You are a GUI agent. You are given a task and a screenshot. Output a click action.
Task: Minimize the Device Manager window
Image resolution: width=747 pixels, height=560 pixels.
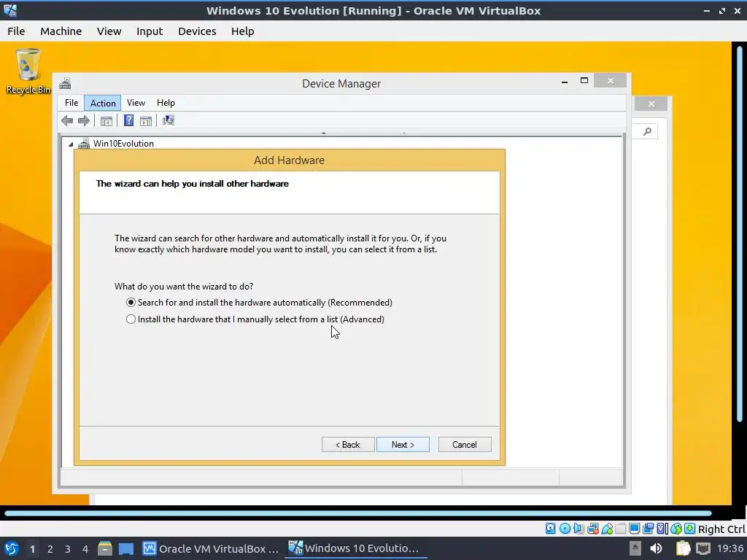click(565, 82)
